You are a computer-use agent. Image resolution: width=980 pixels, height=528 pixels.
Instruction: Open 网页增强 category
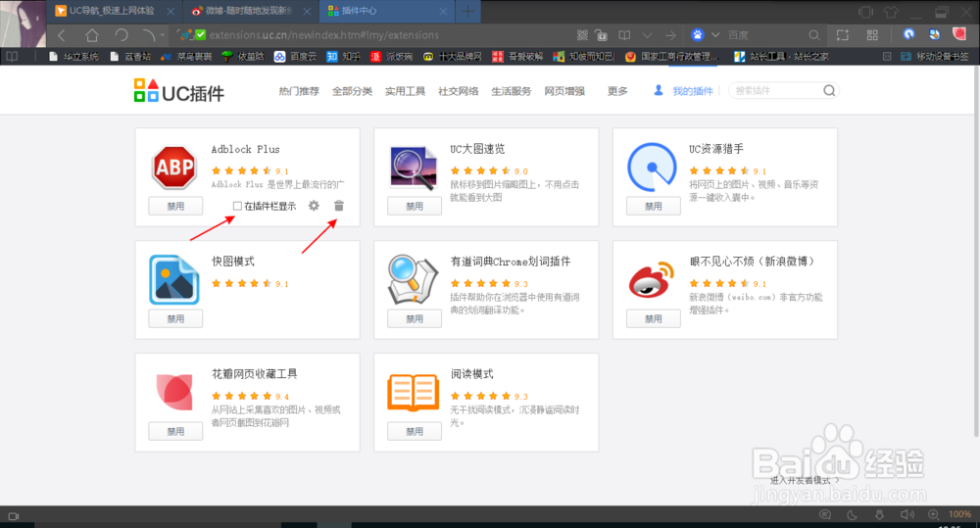564,91
